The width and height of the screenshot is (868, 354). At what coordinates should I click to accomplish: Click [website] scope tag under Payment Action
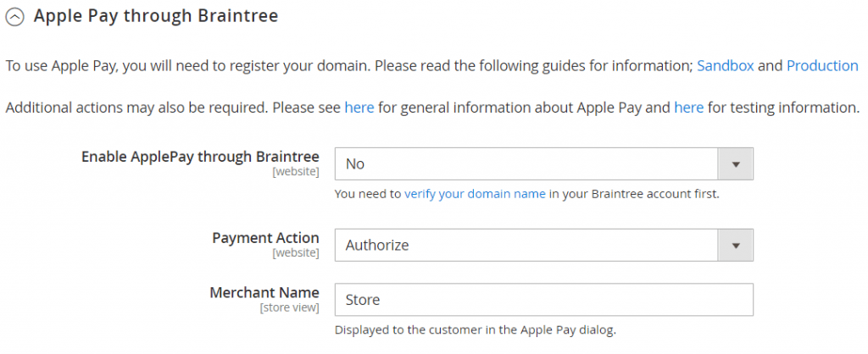pyautogui.click(x=295, y=253)
